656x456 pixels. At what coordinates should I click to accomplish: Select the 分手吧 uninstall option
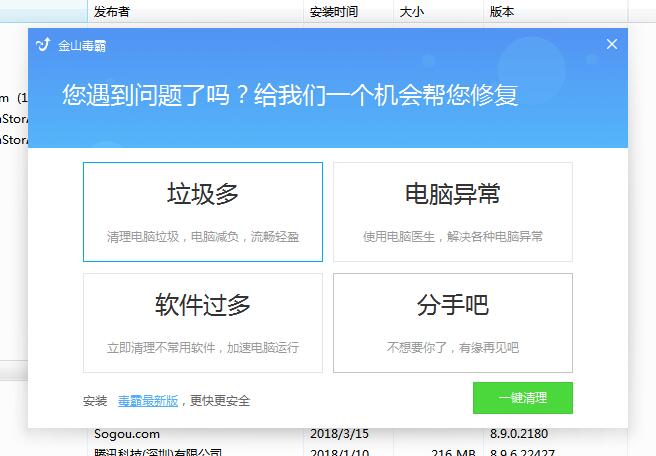(453, 323)
